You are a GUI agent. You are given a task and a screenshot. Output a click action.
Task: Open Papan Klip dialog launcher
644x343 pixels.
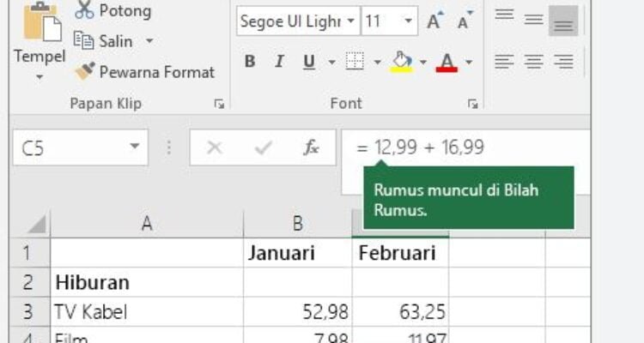[219, 104]
